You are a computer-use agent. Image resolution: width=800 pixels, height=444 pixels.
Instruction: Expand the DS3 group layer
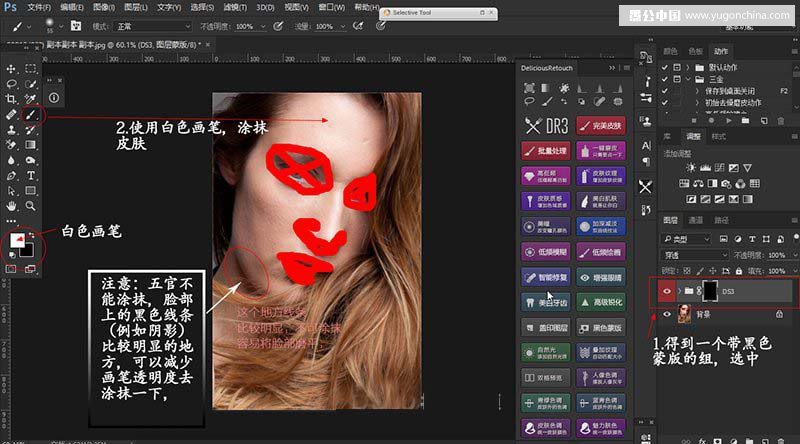pos(680,291)
